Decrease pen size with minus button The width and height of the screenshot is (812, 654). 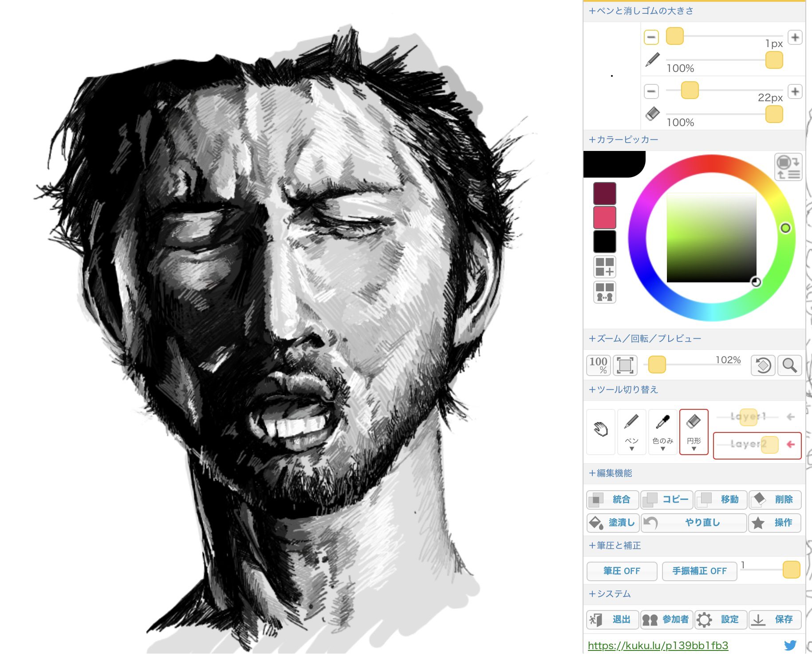pyautogui.click(x=651, y=37)
